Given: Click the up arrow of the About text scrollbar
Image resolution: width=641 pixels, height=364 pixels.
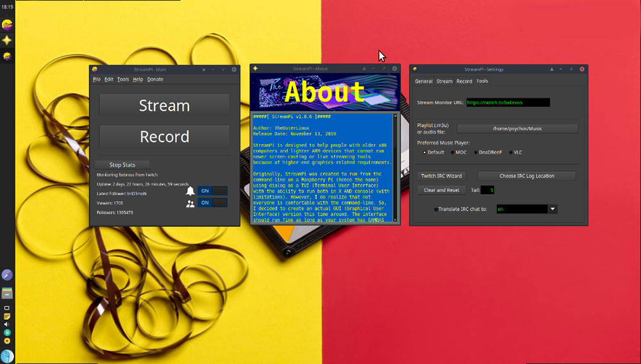Looking at the screenshot, I should point(395,116).
